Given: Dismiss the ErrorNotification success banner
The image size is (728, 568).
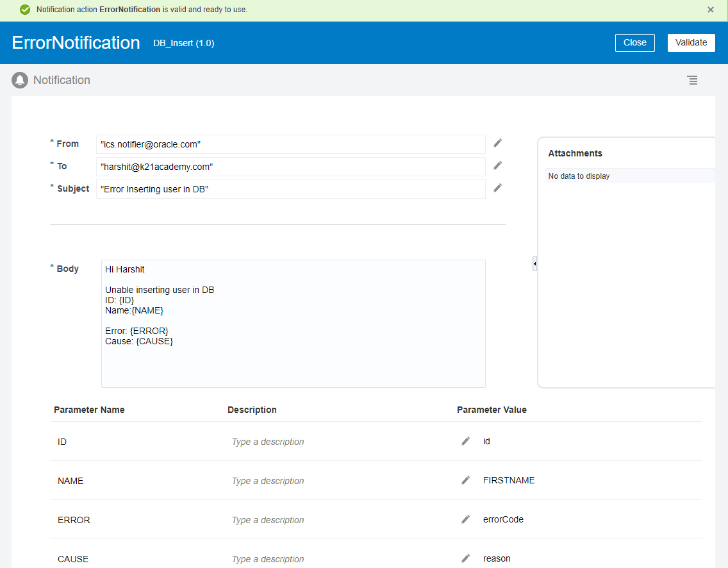Looking at the screenshot, I should tap(710, 10).
